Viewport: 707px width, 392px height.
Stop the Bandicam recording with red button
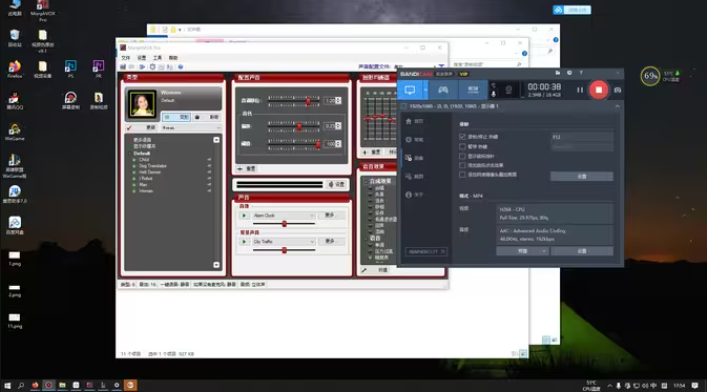point(598,90)
